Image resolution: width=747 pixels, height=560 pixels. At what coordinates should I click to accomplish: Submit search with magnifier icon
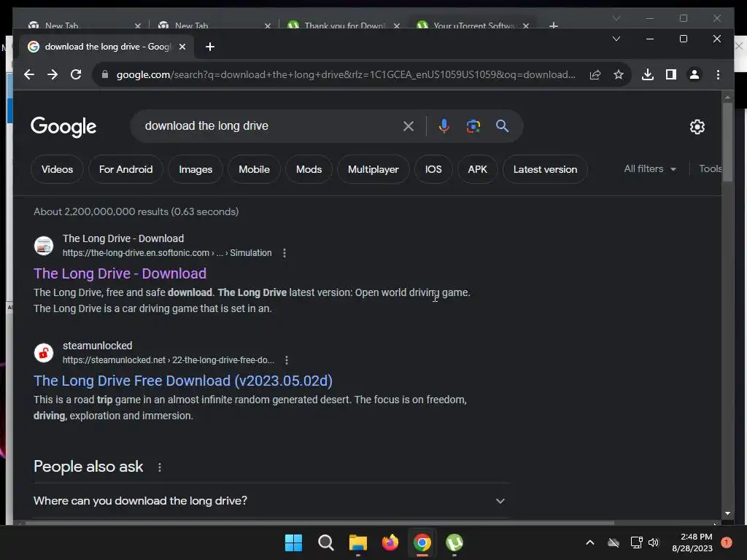502,126
